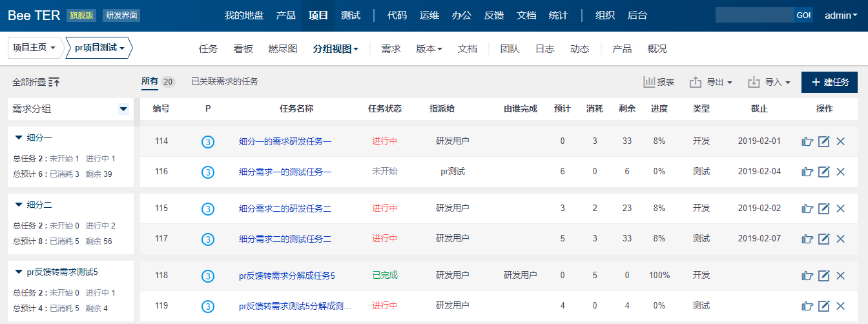Collapse pr反馈转需求测试5 group
Screen dimensions: 868x324
(x=18, y=272)
